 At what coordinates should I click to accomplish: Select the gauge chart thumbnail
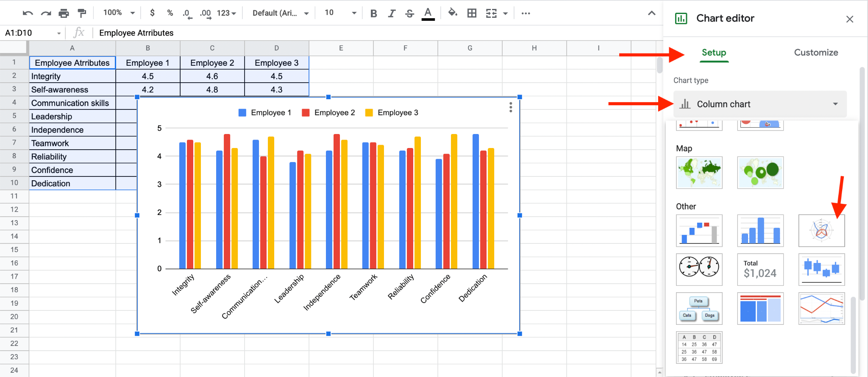pyautogui.click(x=699, y=269)
